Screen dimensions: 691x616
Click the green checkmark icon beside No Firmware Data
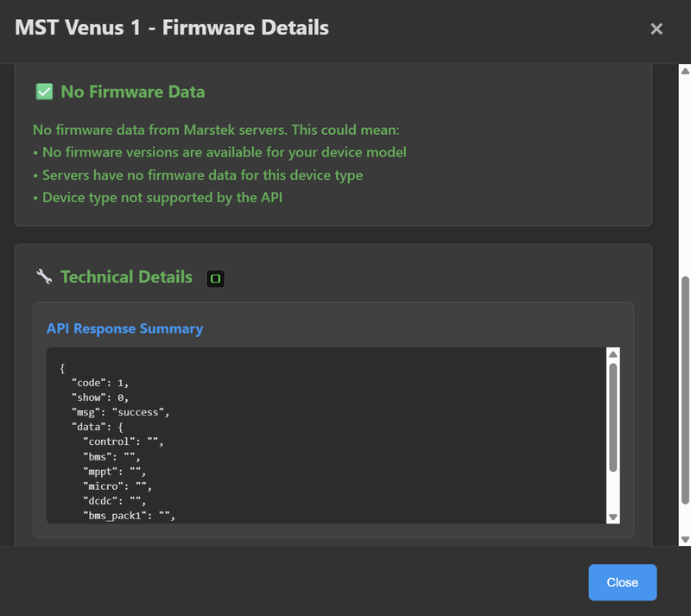click(x=44, y=92)
